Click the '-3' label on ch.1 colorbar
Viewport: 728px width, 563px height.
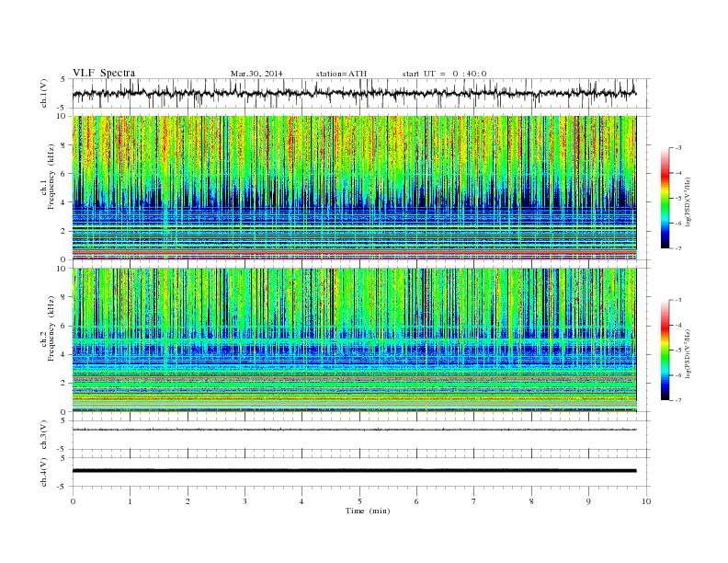tap(678, 148)
